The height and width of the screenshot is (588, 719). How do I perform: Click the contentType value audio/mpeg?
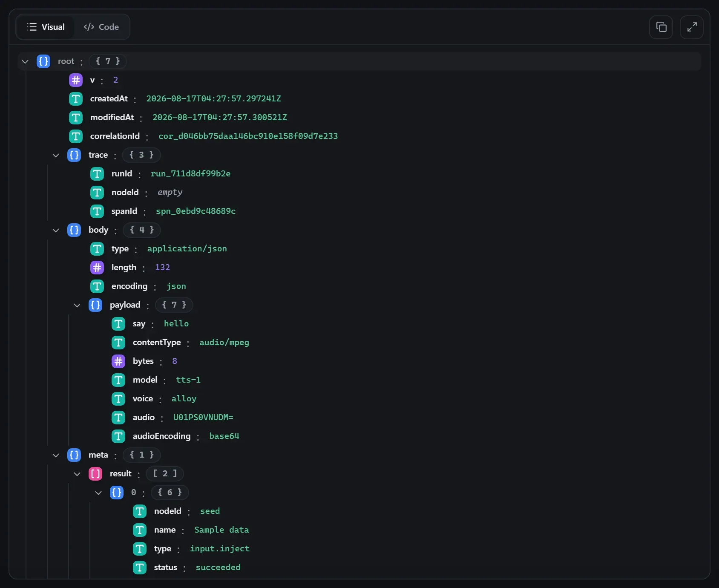pyautogui.click(x=224, y=343)
